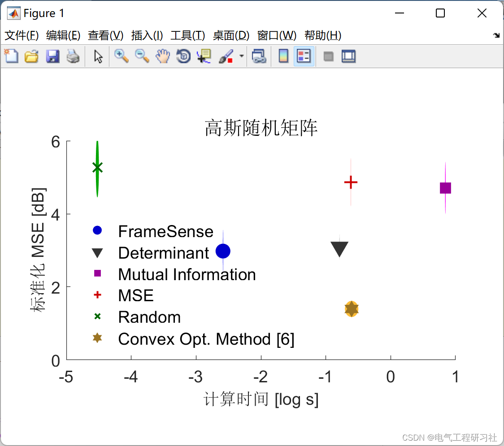The image size is (504, 446).
Task: Open the 窗口(W) menu
Action: 277,35
